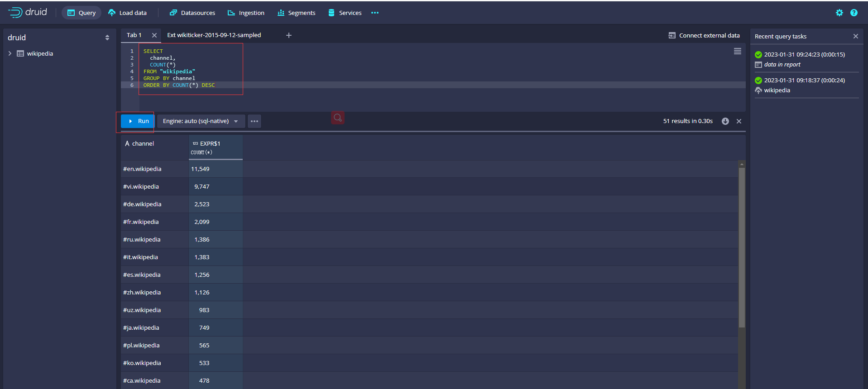Screen dimensions: 868x389
Task: Select the #ca.wikipedia cell
Action: click(x=154, y=380)
